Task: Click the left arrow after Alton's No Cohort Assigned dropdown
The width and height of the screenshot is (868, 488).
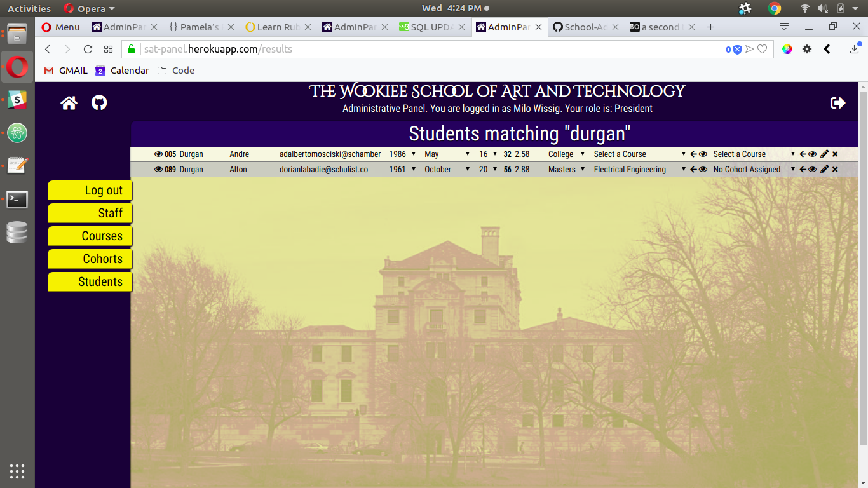Action: point(803,169)
